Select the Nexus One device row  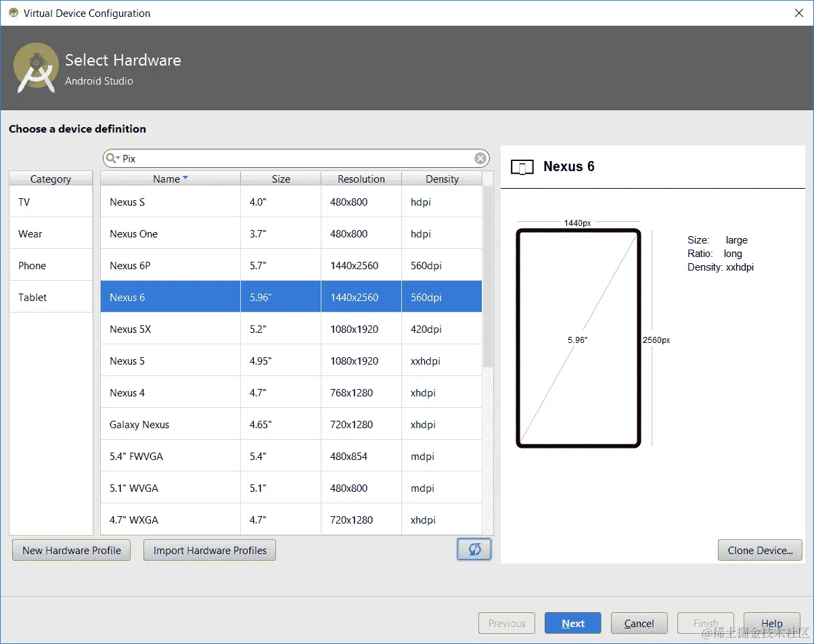pyautogui.click(x=291, y=233)
